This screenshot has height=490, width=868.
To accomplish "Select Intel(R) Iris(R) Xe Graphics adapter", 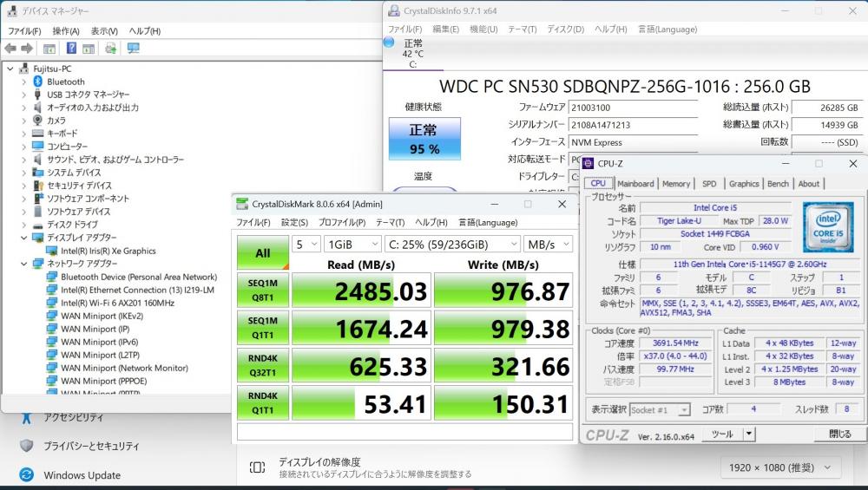I will pos(108,252).
